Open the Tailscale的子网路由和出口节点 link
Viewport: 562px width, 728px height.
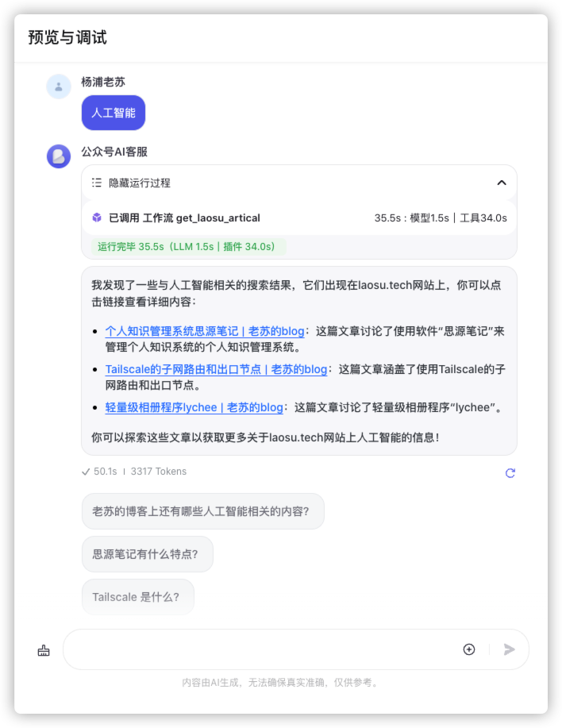click(x=216, y=369)
